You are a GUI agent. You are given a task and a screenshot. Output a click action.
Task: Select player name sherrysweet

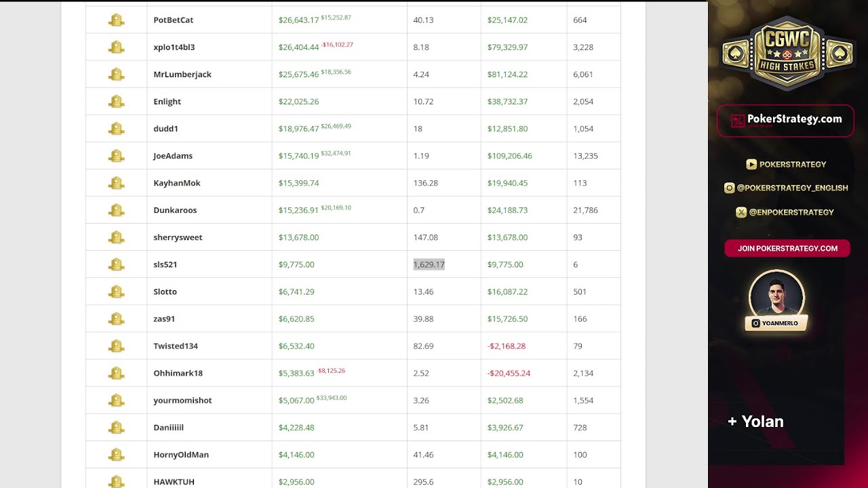[x=178, y=237]
